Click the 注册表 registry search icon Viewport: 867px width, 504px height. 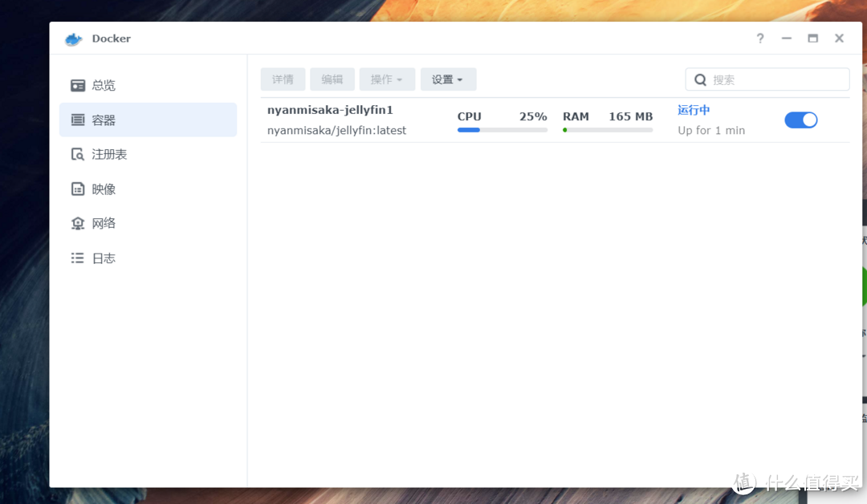pyautogui.click(x=78, y=154)
